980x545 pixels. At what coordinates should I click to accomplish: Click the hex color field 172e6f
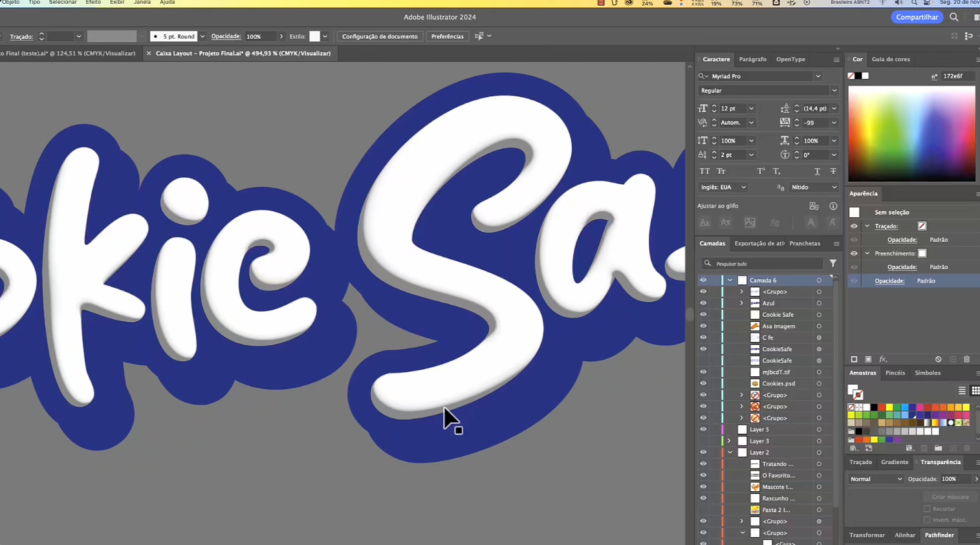click(957, 76)
